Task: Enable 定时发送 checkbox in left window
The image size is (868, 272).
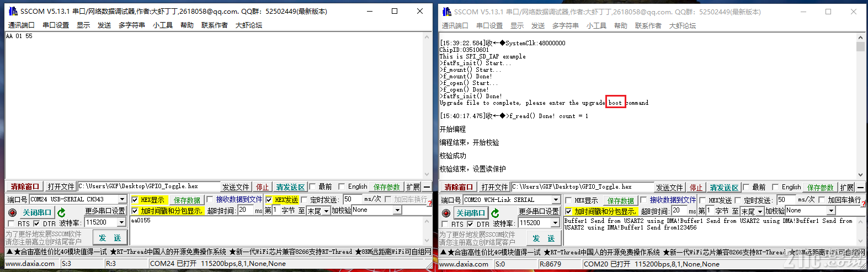Action: click(x=304, y=200)
